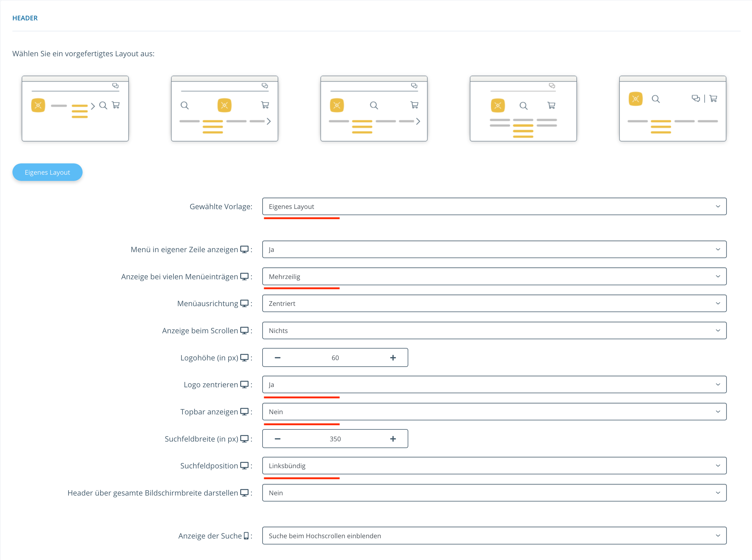Open the Topbar anzeigen dropdown
The image size is (752, 560).
[494, 412]
